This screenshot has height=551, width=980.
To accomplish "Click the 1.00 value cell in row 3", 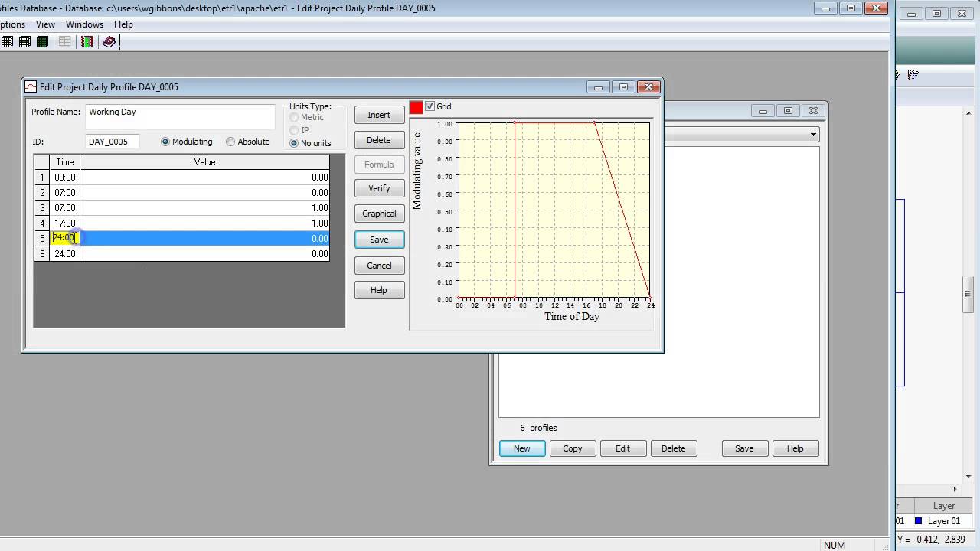I will point(204,207).
